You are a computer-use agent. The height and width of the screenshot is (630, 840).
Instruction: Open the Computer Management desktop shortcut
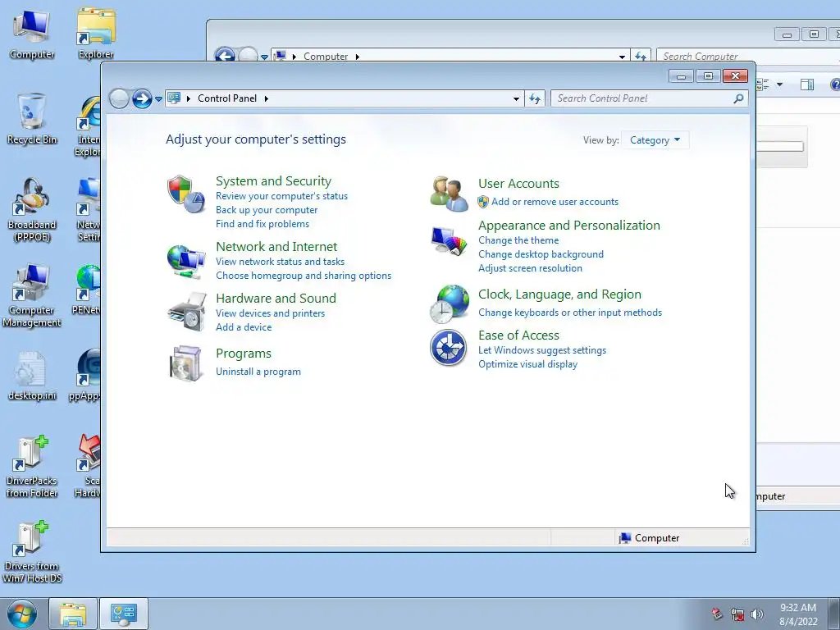pos(32,295)
